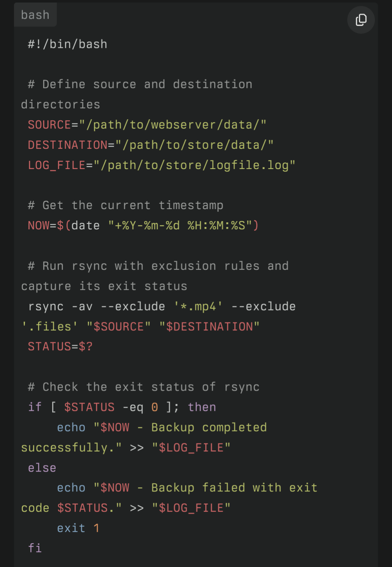Click the rsync command word
The width and height of the screenshot is (392, 567).
pyautogui.click(x=46, y=306)
